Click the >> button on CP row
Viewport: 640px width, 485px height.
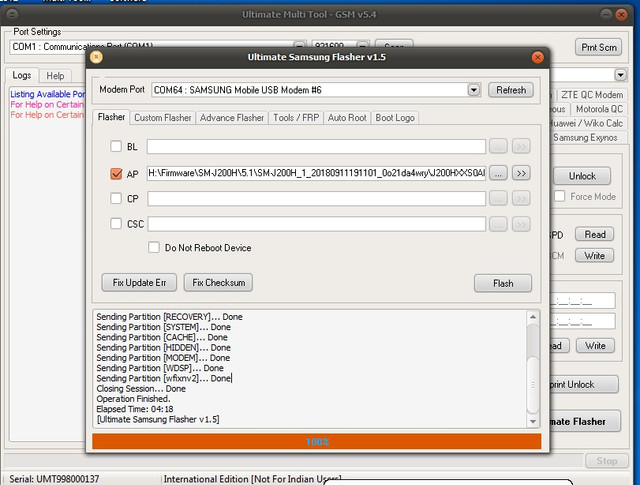point(521,198)
